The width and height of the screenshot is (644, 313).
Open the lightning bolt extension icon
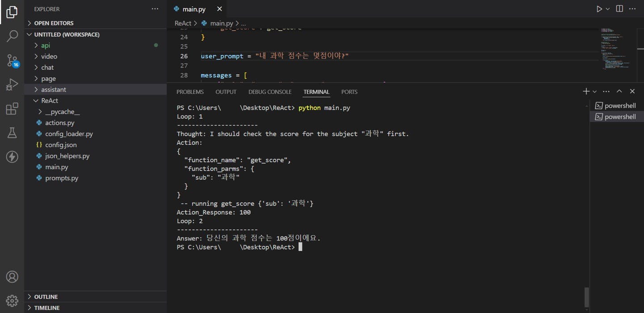point(12,157)
